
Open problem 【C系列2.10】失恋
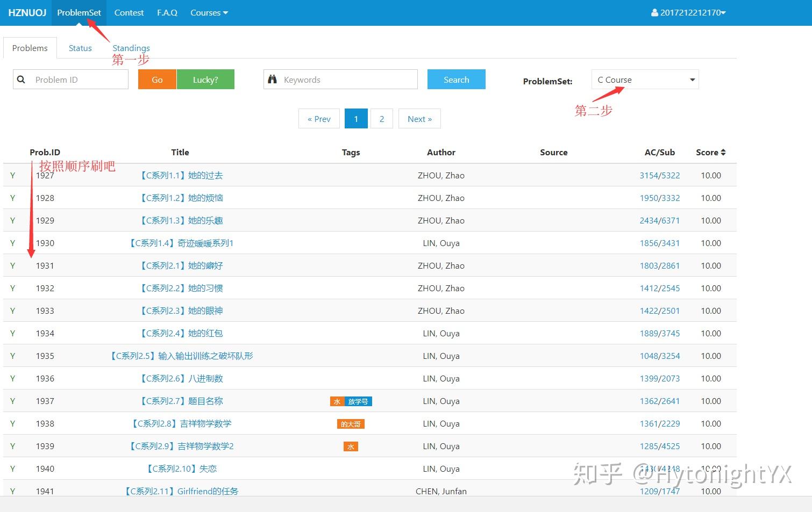tap(180, 469)
